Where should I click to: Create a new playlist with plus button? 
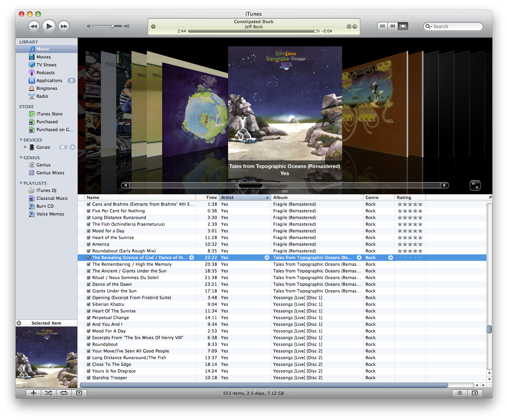coord(33,393)
